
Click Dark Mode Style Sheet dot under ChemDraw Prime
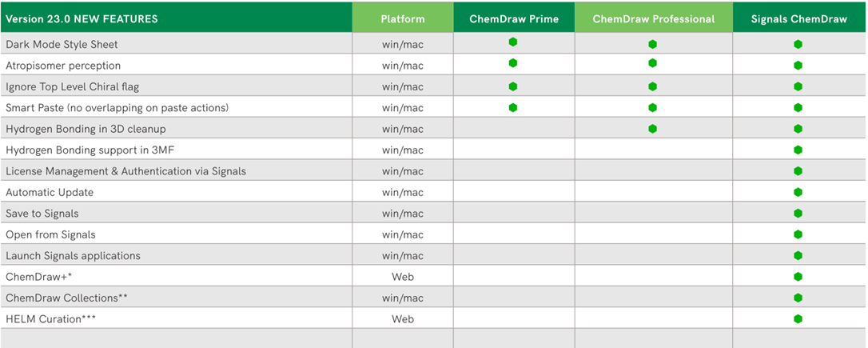(x=513, y=42)
